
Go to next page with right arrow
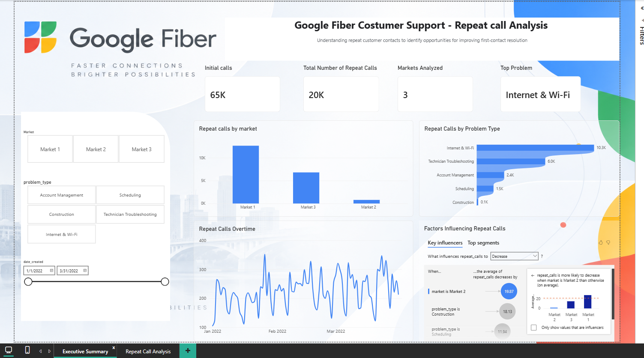(50, 351)
